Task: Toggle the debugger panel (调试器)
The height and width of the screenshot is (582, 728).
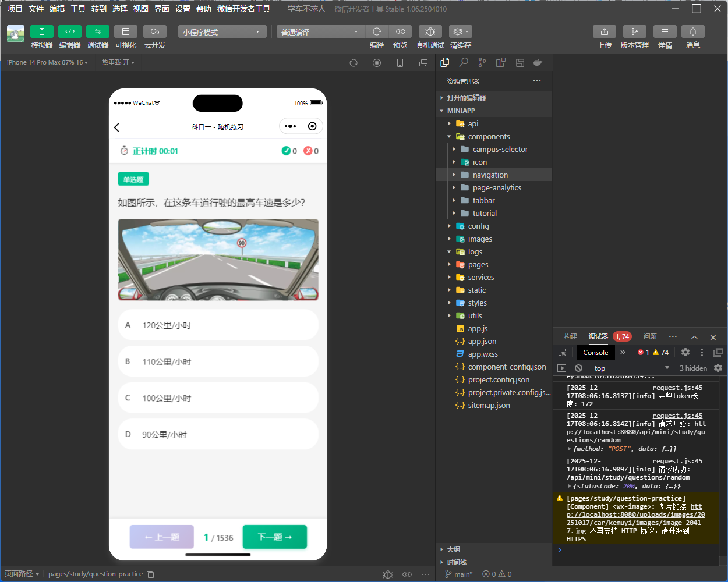Action: [97, 31]
